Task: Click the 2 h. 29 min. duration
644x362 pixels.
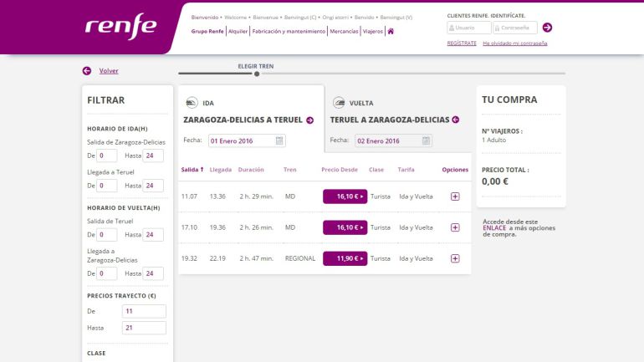Action: point(256,196)
